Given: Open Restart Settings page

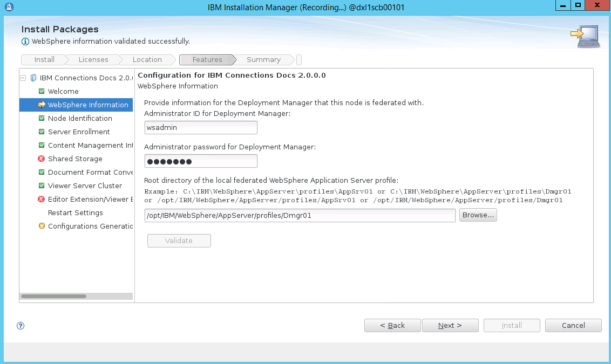Looking at the screenshot, I should pos(75,212).
